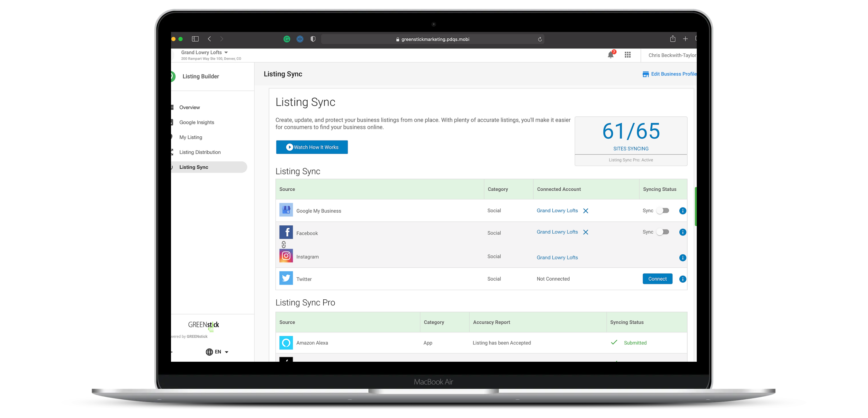Remove Facebook connected account with X
Viewport: 868px width, 418px height.
click(x=586, y=232)
